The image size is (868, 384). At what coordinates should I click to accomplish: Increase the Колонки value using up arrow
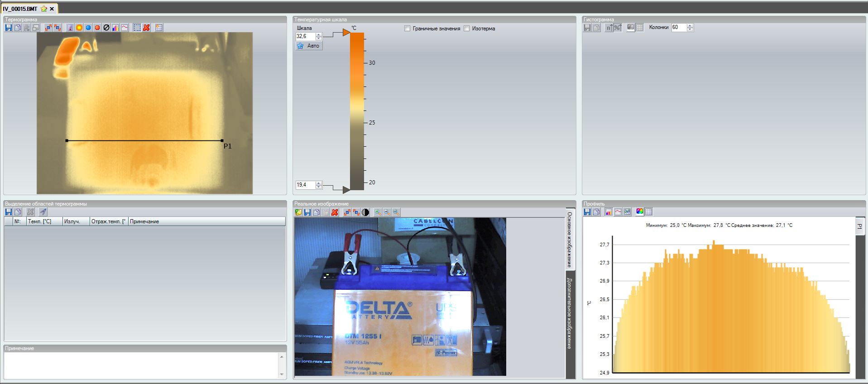pos(690,26)
